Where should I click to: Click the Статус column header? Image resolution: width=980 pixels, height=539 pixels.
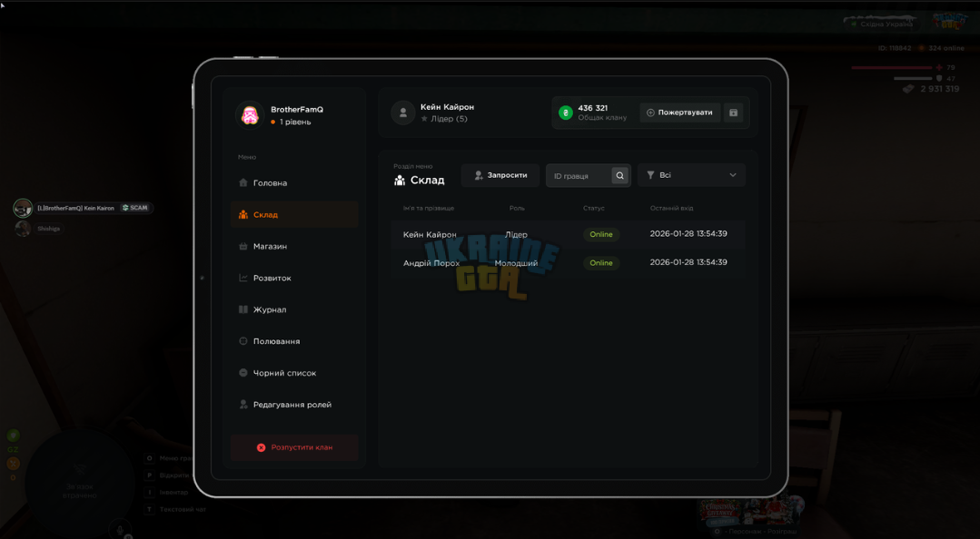[594, 208]
